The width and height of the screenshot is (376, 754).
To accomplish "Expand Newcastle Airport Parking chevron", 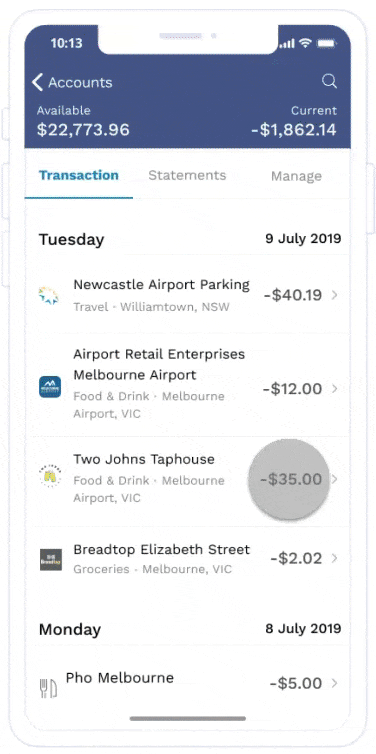I will point(335,295).
